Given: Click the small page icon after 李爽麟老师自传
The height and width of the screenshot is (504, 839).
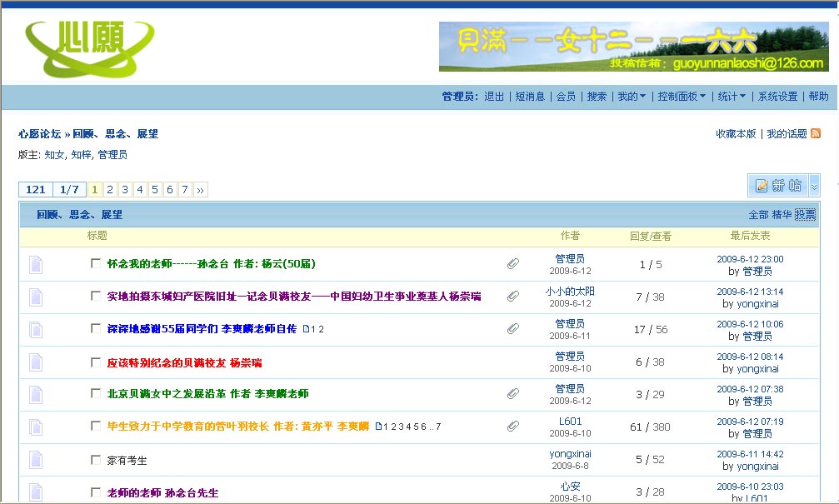Looking at the screenshot, I should point(307,329).
